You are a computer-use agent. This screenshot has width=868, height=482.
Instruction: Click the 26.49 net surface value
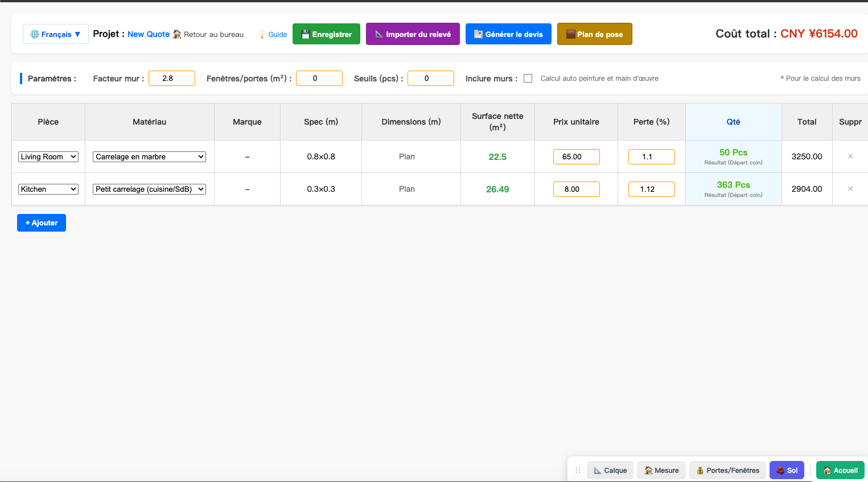pos(497,189)
